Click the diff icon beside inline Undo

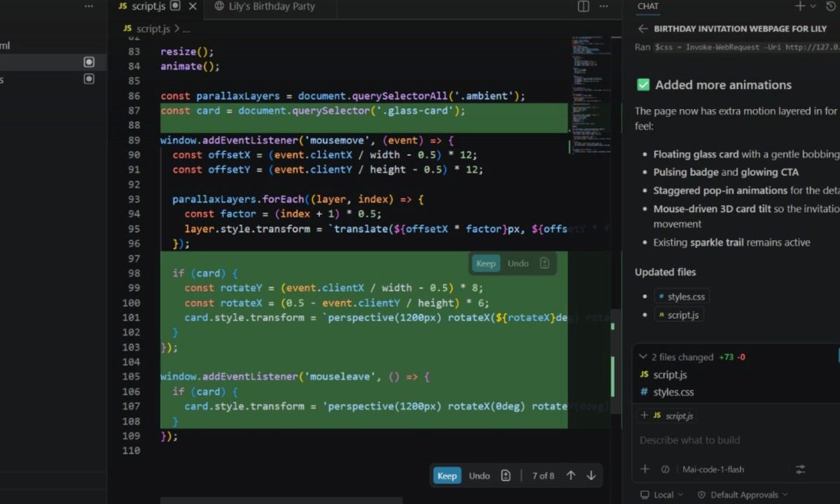(545, 263)
